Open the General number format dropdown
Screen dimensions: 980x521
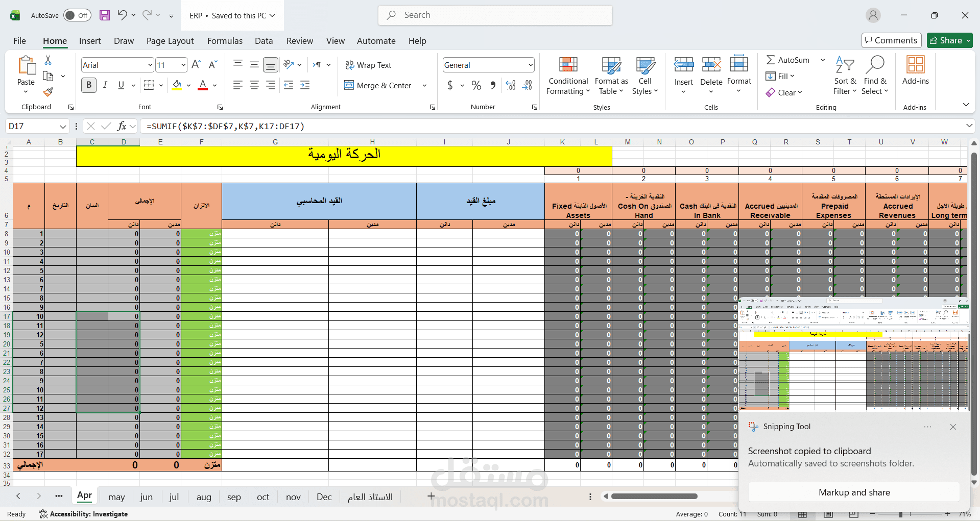coord(531,65)
